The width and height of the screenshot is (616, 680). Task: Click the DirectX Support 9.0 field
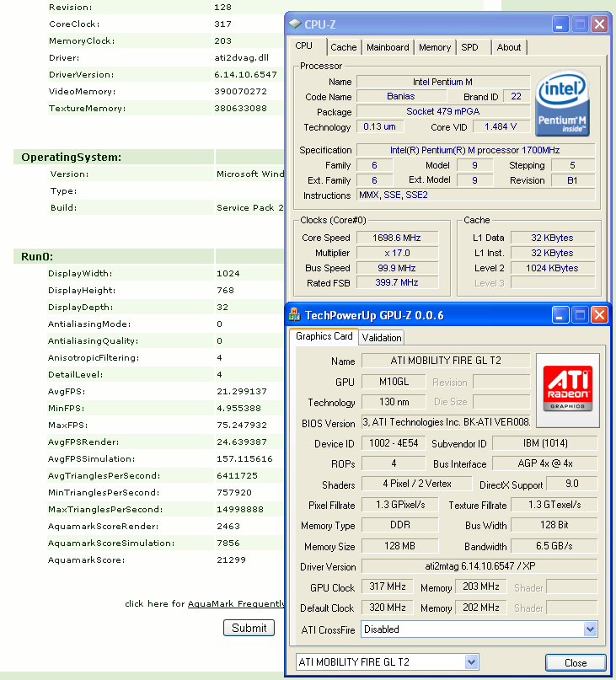coord(571,484)
